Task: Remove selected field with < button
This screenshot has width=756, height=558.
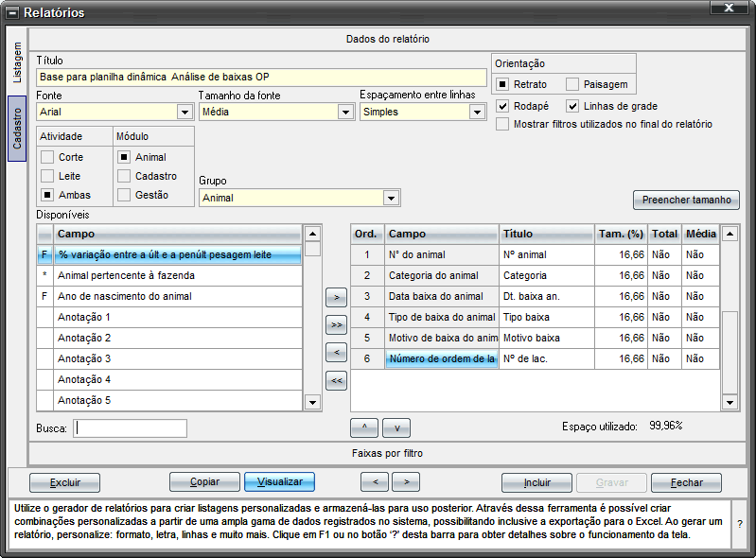Action: (336, 352)
